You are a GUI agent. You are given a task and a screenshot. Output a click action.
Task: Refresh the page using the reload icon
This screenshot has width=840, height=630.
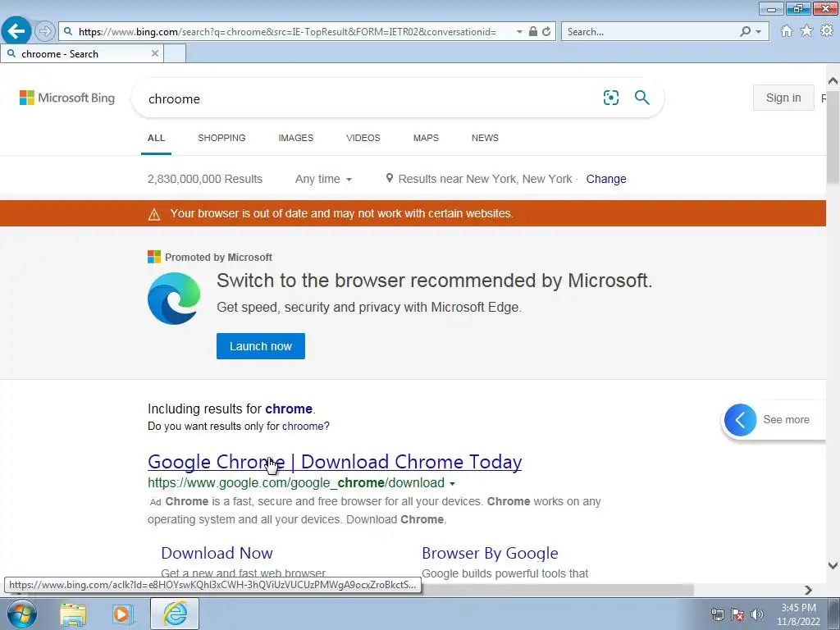pyautogui.click(x=546, y=32)
